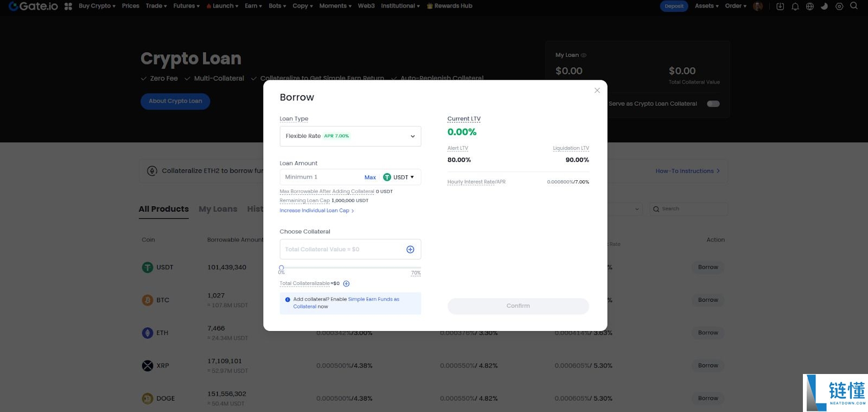This screenshot has width=868, height=412.
Task: Switch to the All Products tab
Action: pos(164,209)
